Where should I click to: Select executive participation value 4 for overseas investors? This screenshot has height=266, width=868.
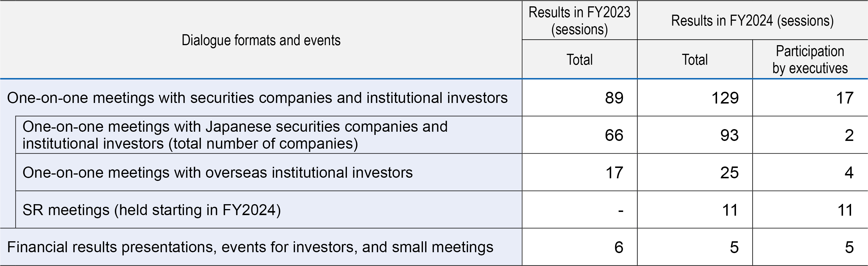[849, 173]
